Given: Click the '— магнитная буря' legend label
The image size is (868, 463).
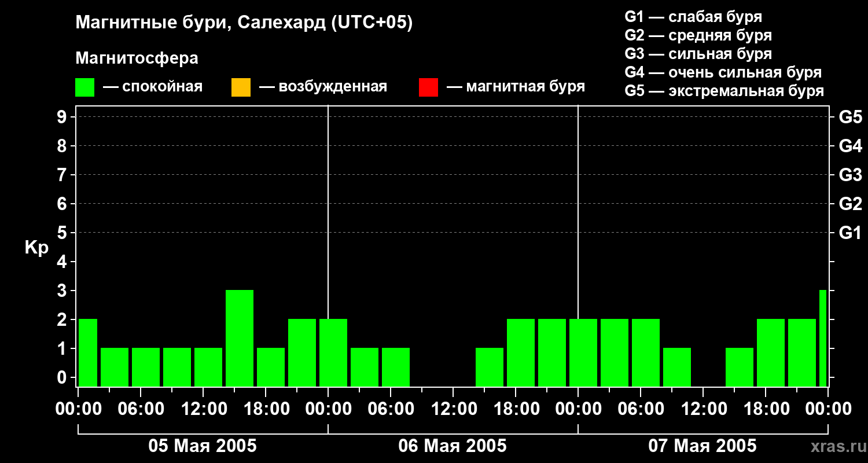Looking at the screenshot, I should [x=516, y=87].
